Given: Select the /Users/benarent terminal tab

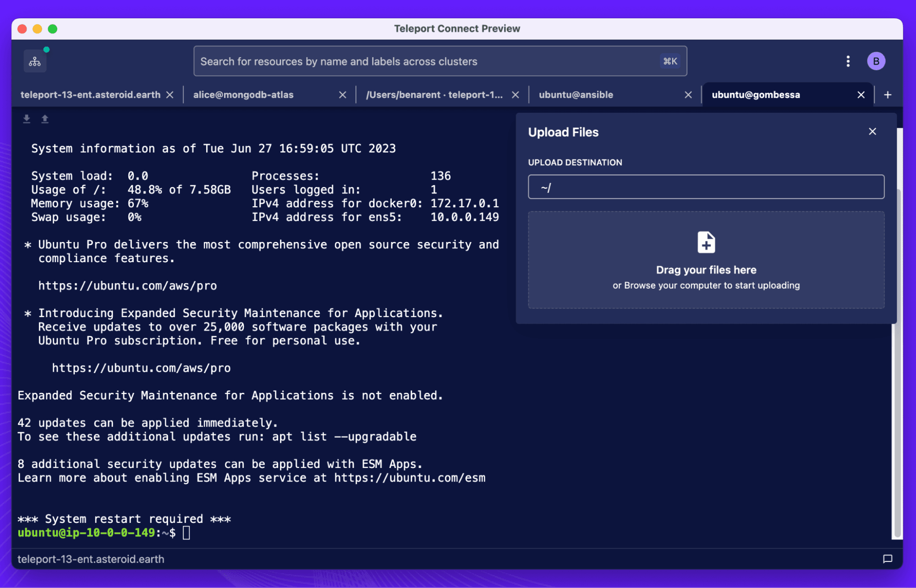Looking at the screenshot, I should pos(434,95).
